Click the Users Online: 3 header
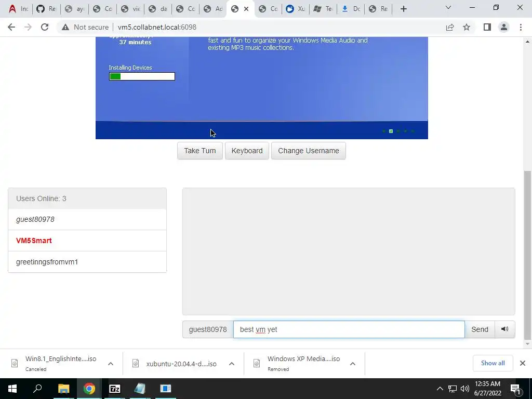532x399 pixels. coord(87,198)
